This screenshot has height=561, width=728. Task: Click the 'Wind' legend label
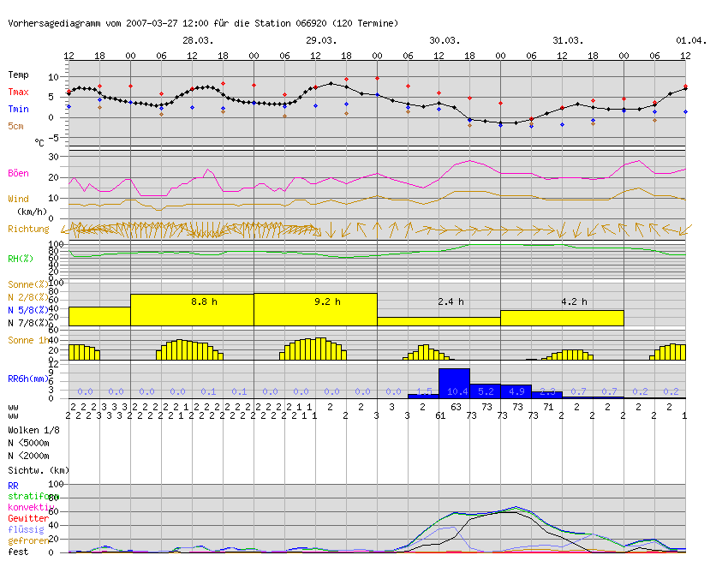pyautogui.click(x=18, y=200)
